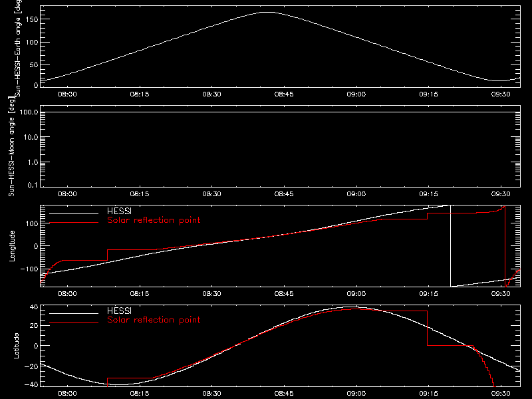Select the 100 tick on Earth angle plot
Viewport: 532px width, 399px height.
tap(32, 43)
